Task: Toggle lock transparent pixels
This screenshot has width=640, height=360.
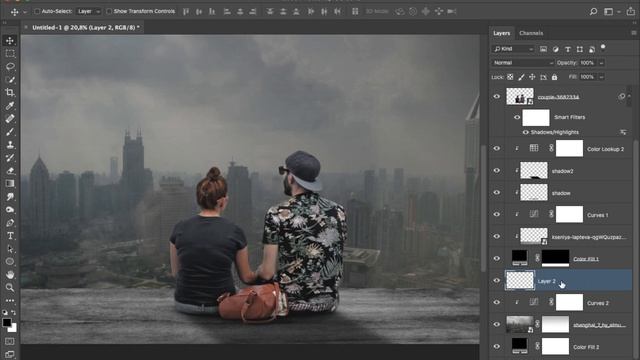Action: [510, 77]
